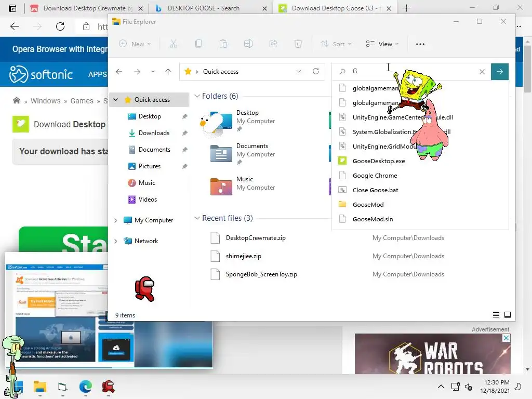Select Pictures in navigation pane
This screenshot has width=532, height=399.
(x=149, y=166)
